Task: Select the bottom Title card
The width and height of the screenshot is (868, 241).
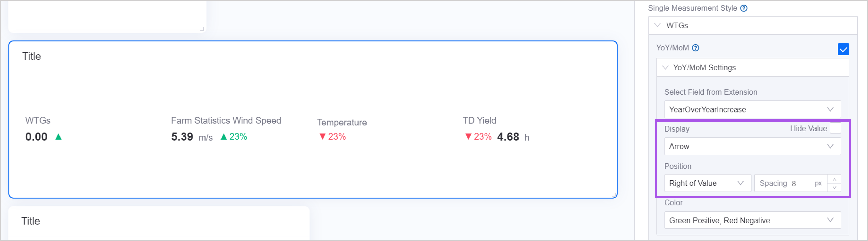Action: pyautogui.click(x=158, y=222)
